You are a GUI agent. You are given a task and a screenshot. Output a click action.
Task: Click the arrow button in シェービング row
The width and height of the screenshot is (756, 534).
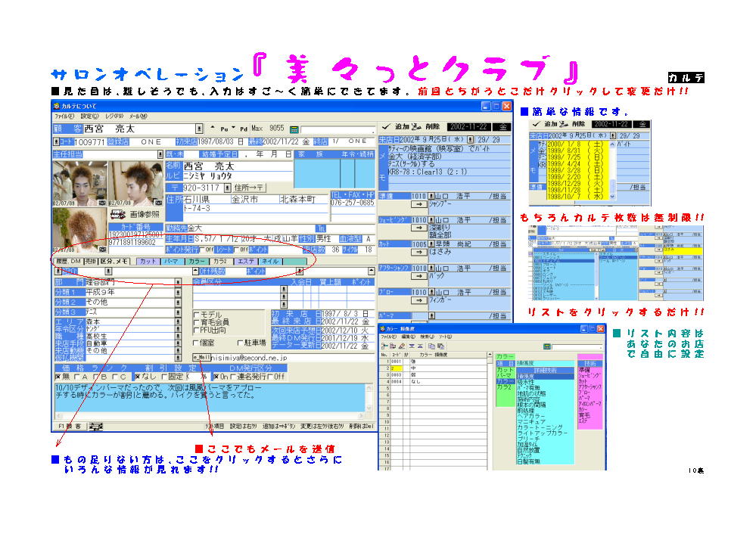click(x=418, y=228)
